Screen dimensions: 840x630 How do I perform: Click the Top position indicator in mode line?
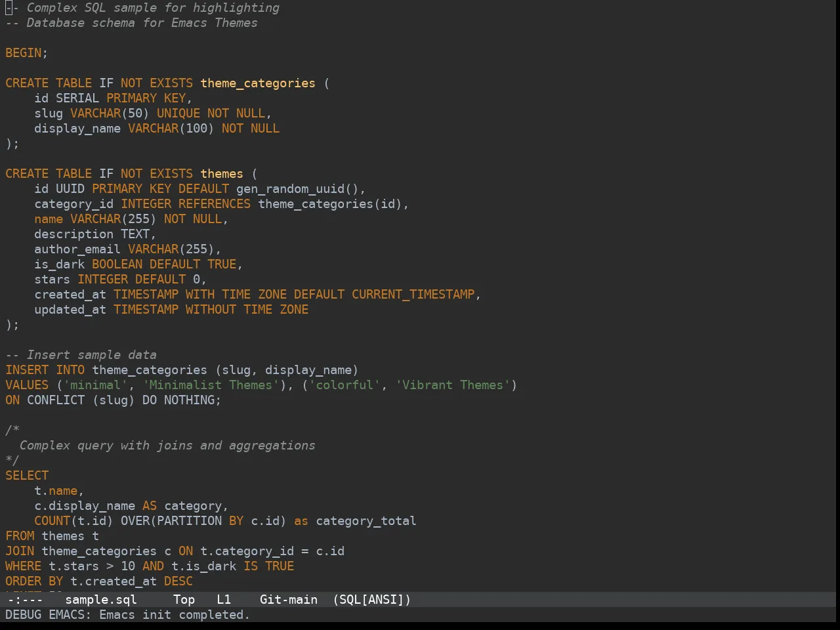[184, 600]
